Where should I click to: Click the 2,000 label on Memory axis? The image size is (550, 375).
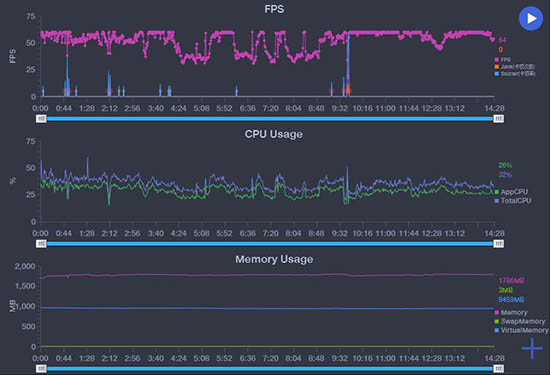25,266
